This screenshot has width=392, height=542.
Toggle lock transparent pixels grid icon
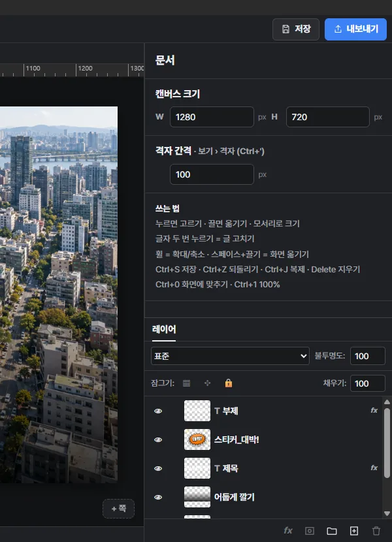pyautogui.click(x=186, y=383)
